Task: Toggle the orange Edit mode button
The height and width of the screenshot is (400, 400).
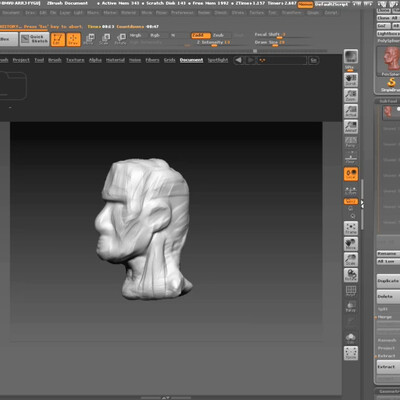Action: 58,39
